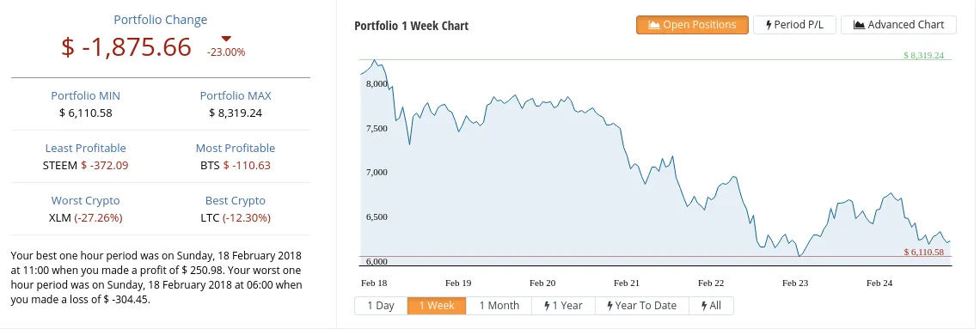Select the 1 Week time range
Viewport: 980px width, 329px height.
436,305
